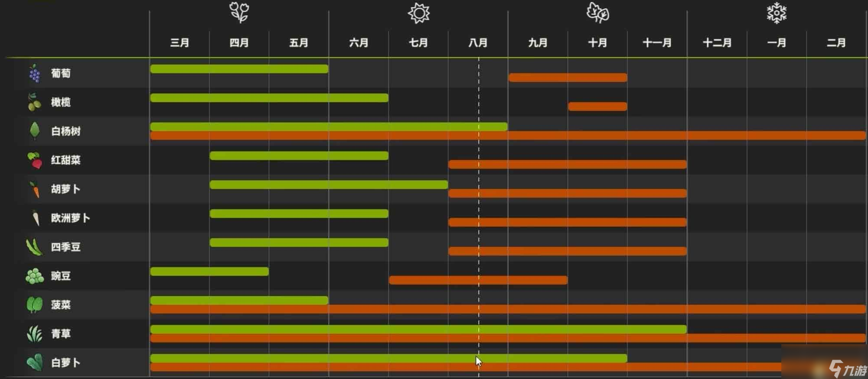
Task: Click the red beet green planting bar
Action: click(x=299, y=155)
